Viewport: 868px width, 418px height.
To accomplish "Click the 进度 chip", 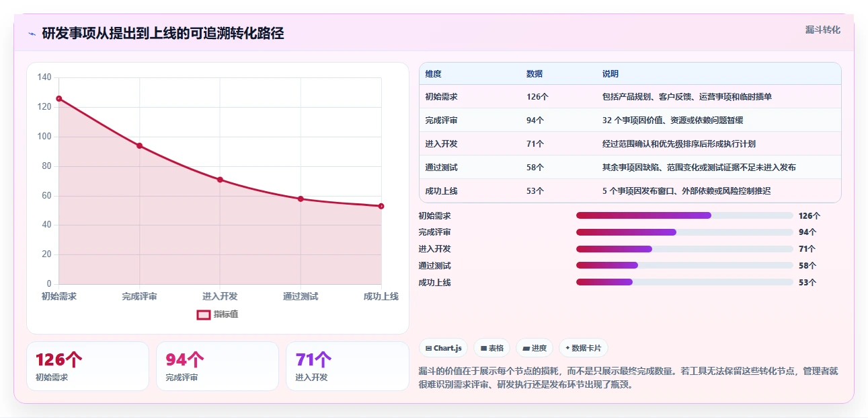I will [535, 348].
